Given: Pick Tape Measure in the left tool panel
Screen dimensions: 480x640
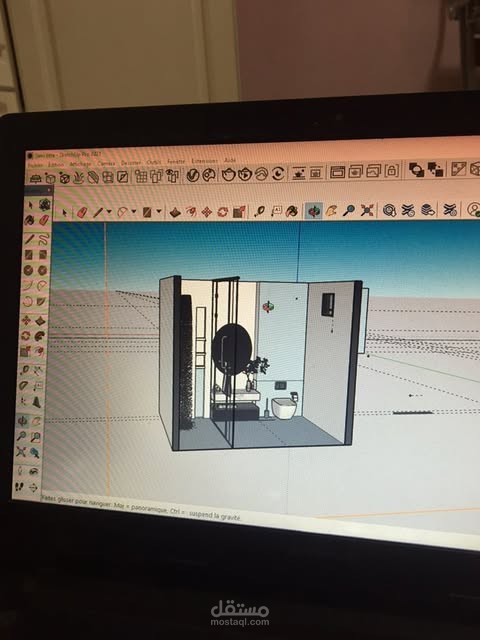Looking at the screenshot, I should (24, 370).
